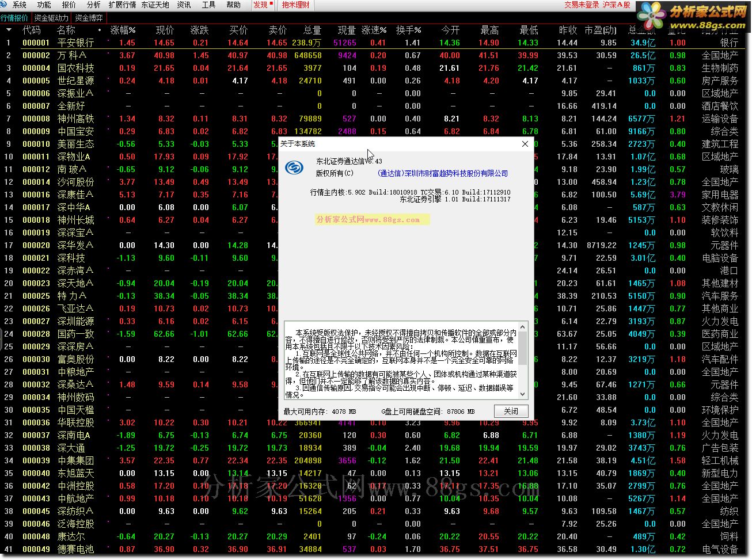Screen dimensions: 752x560
Task: Click the 电气设备 industry cell
Action: (x=720, y=549)
